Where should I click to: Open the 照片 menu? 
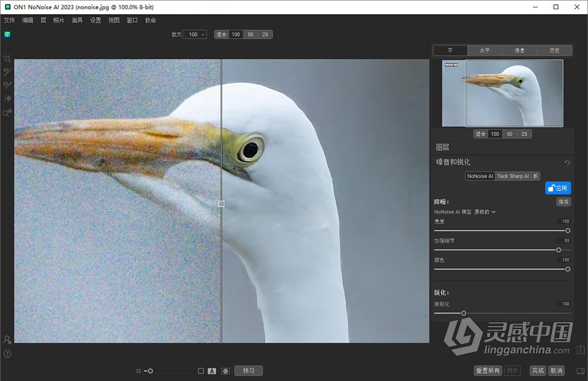pos(59,20)
